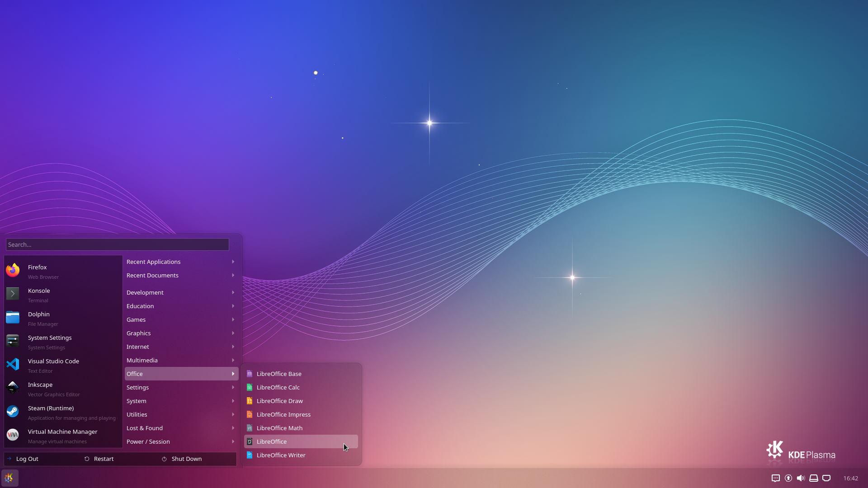
Task: Expand the Games submenu arrow
Action: [x=233, y=319]
